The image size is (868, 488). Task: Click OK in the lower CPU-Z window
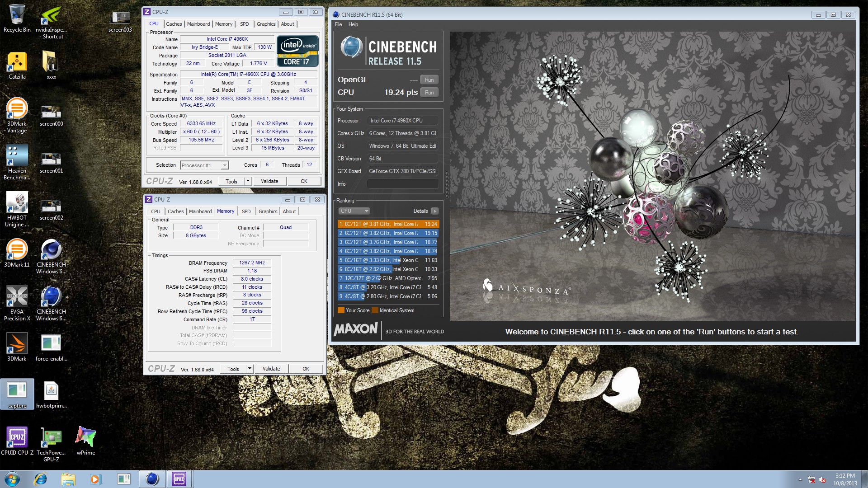click(x=306, y=369)
